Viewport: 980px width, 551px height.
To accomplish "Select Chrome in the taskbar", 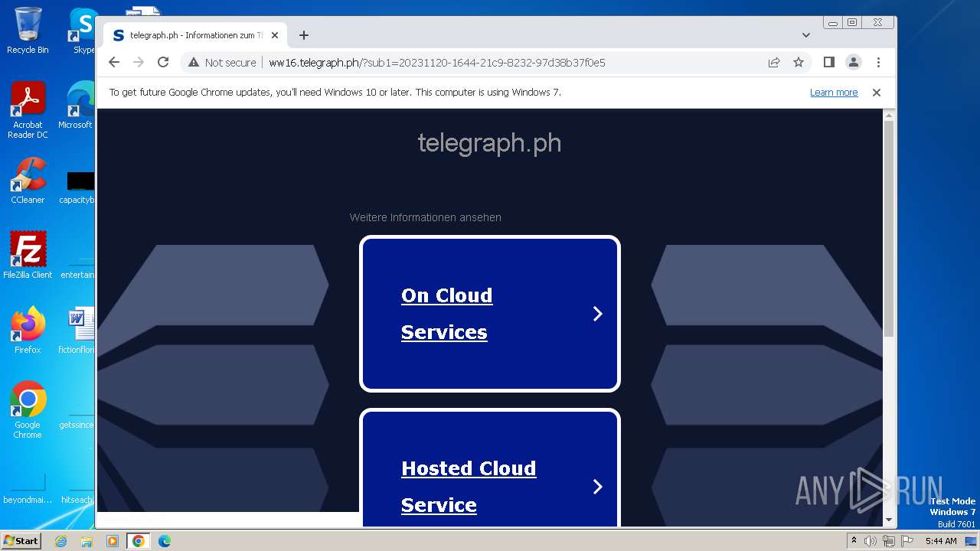I will [x=138, y=541].
